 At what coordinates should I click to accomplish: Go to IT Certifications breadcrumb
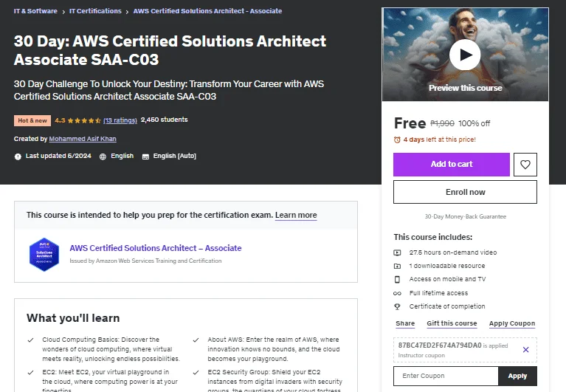click(x=95, y=11)
